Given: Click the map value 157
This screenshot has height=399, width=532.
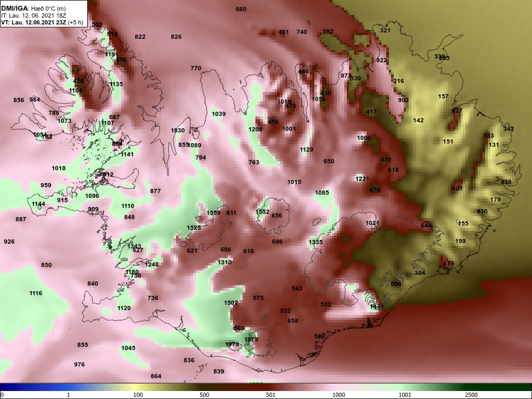Looking at the screenshot, I should click(443, 96).
